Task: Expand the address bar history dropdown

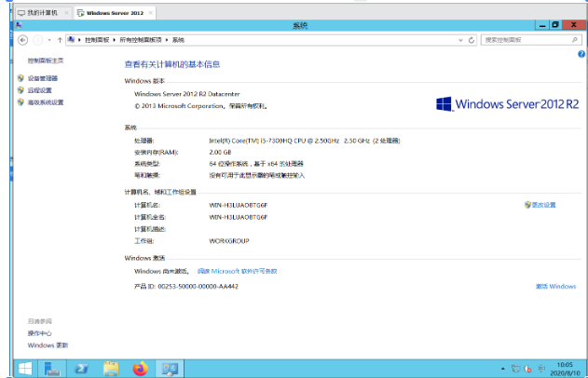Action: click(460, 40)
